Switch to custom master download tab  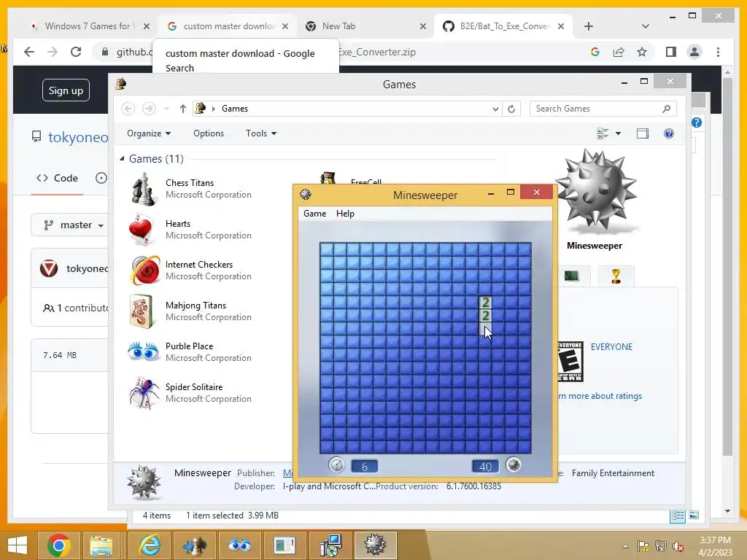point(228,26)
